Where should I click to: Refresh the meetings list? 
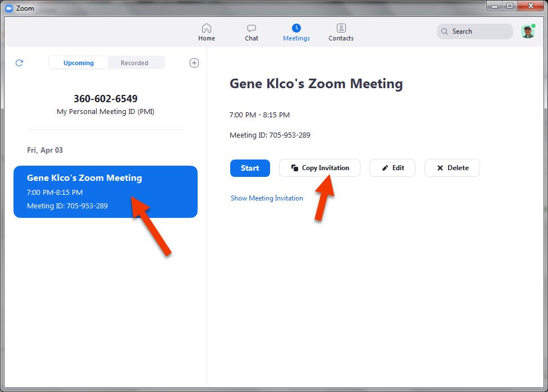click(x=19, y=63)
